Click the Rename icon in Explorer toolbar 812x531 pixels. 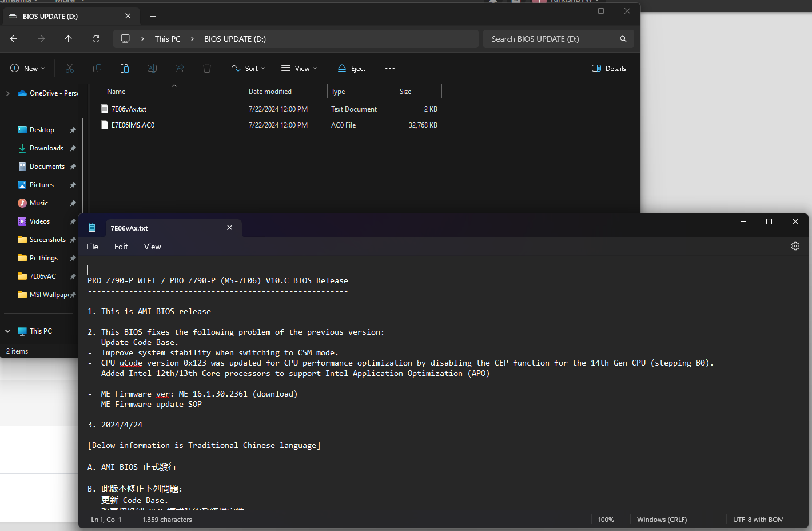coord(152,68)
